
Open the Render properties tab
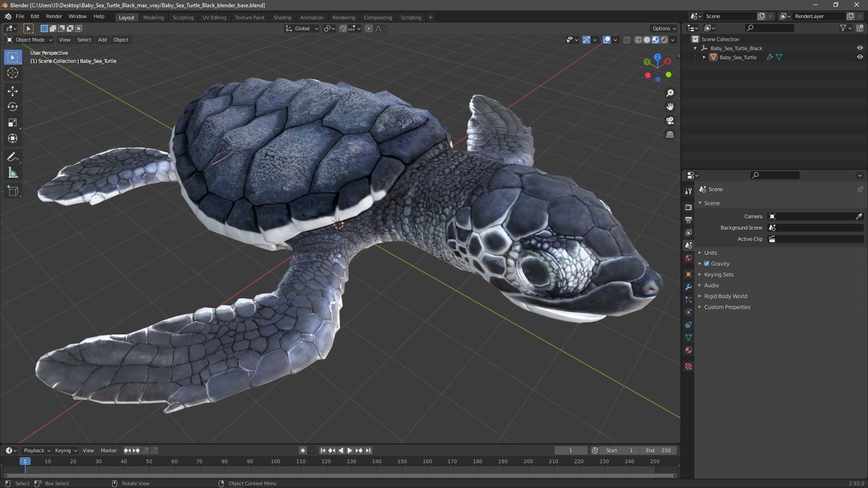689,207
